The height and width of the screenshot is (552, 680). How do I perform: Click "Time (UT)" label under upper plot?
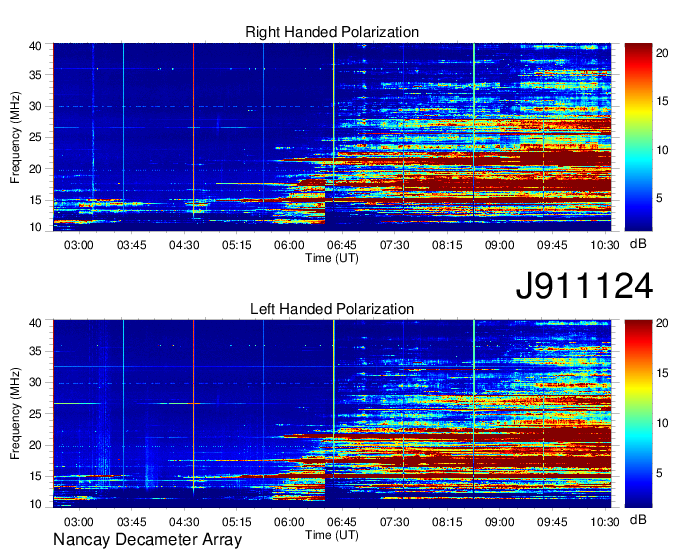(x=332, y=258)
